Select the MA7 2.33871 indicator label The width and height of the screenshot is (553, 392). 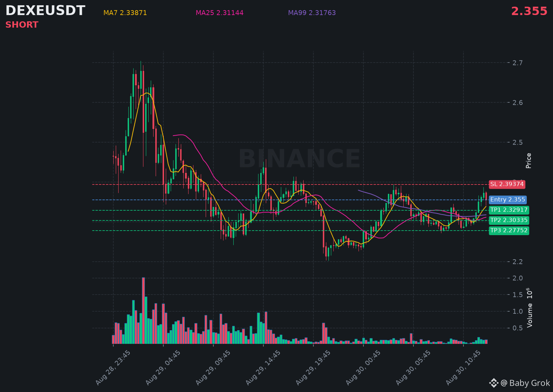125,13
